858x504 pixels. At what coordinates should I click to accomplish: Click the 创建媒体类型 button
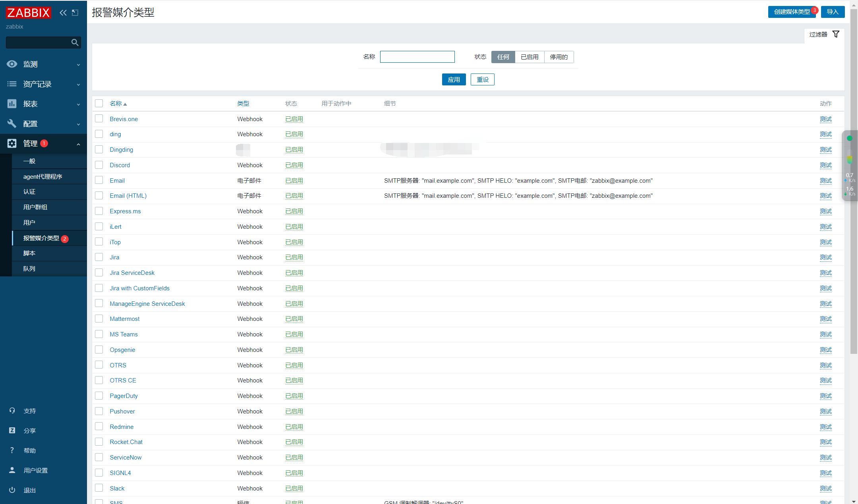(x=792, y=12)
